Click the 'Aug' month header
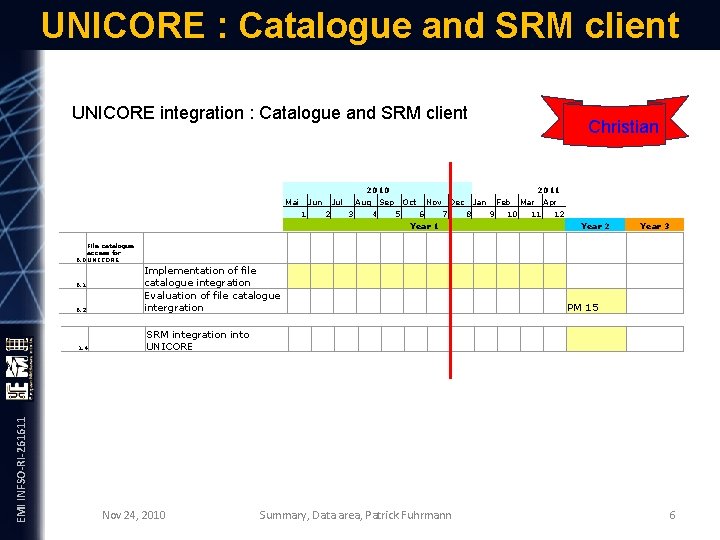 pos(363,202)
